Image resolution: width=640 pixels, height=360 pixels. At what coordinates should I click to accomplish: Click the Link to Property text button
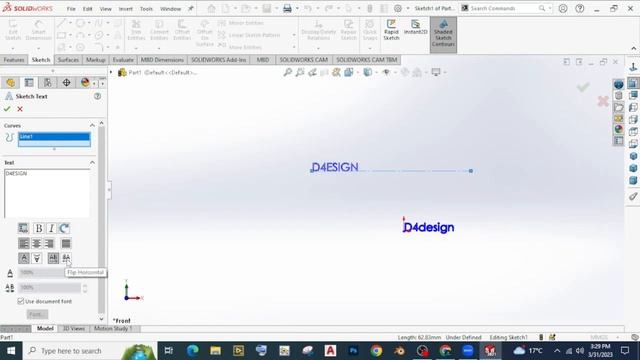23,228
